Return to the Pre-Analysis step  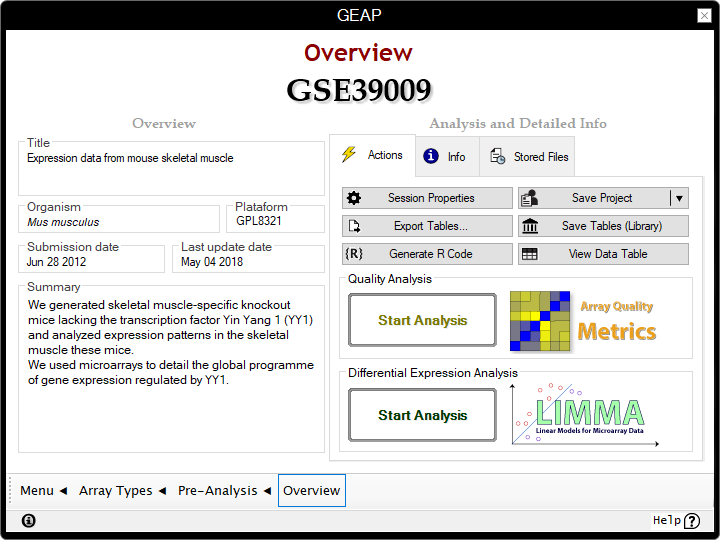click(224, 491)
